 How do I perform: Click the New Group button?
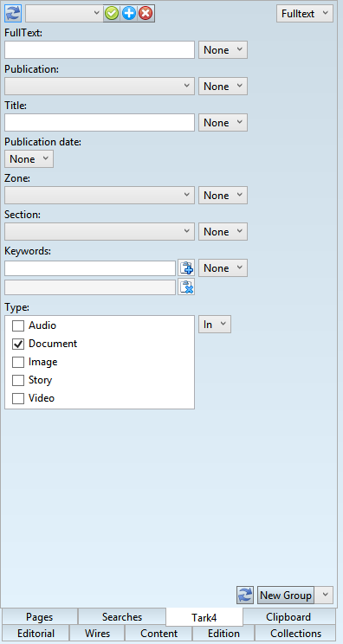(286, 596)
